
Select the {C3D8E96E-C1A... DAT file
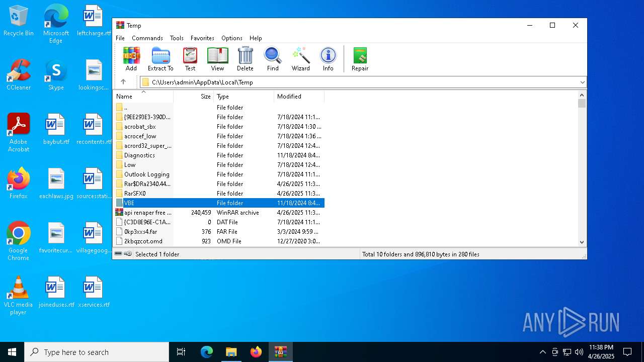219,222
